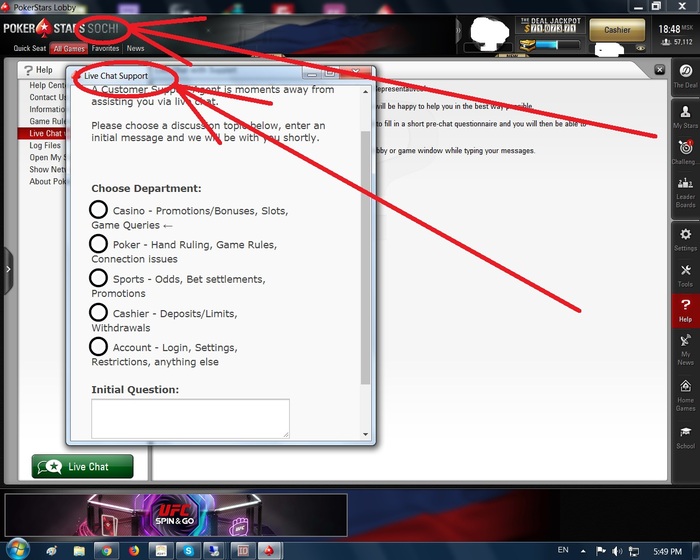Select Casino department radio button
The height and width of the screenshot is (560, 700).
[98, 209]
